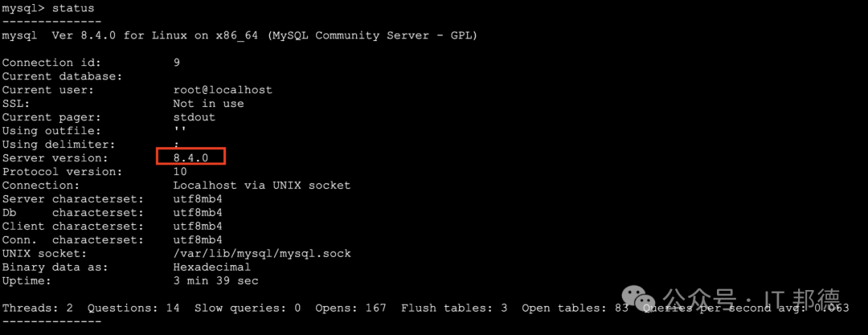Click the 'Flush tables: 3' statistic

coord(454,308)
